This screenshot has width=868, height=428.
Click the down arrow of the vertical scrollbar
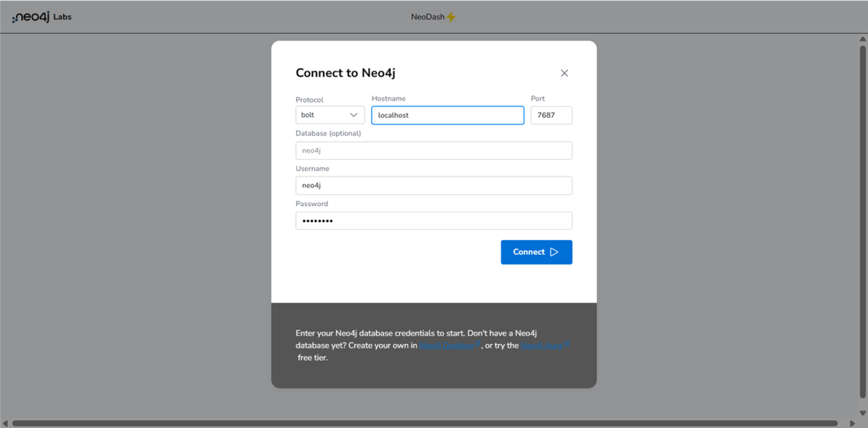(861, 412)
